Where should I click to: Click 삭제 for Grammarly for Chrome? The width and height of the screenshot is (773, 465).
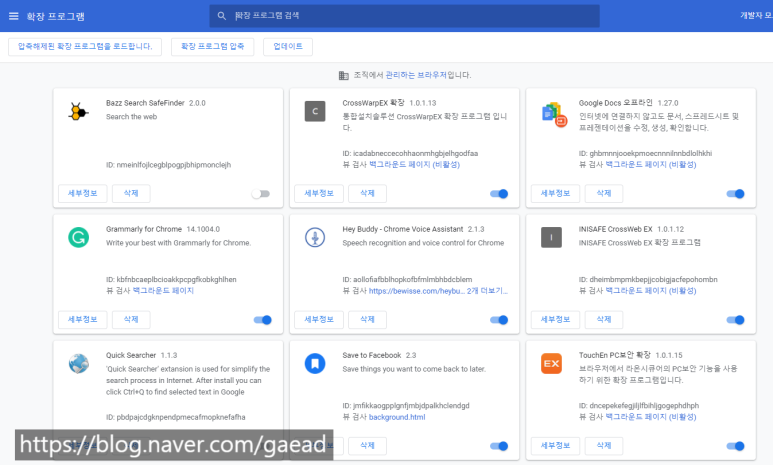[x=131, y=320]
